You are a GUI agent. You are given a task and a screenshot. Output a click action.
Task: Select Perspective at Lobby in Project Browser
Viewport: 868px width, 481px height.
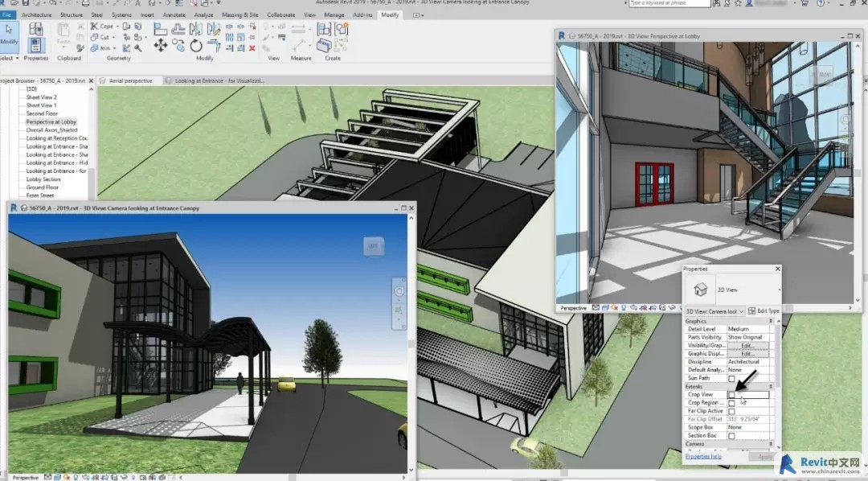51,122
